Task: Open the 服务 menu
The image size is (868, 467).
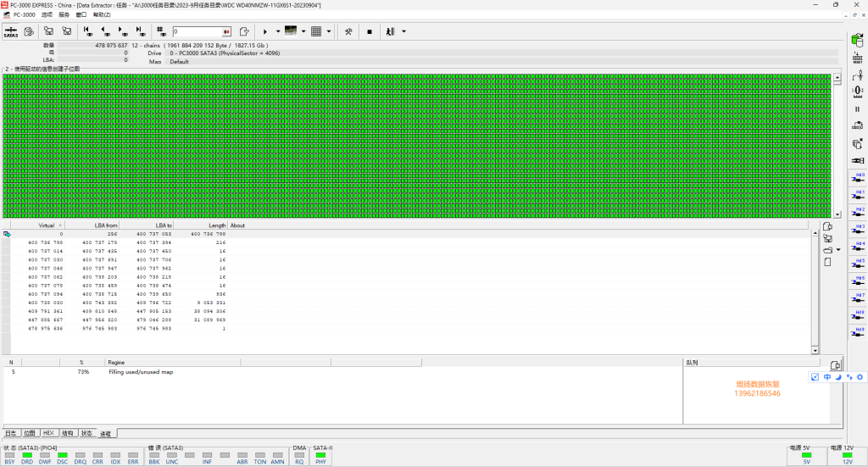Action: (x=64, y=15)
